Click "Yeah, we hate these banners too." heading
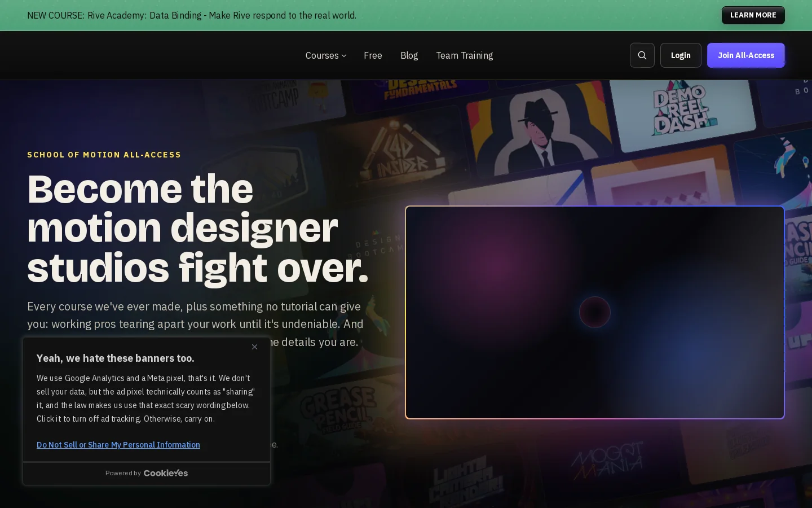The image size is (812, 508). pyautogui.click(x=116, y=358)
